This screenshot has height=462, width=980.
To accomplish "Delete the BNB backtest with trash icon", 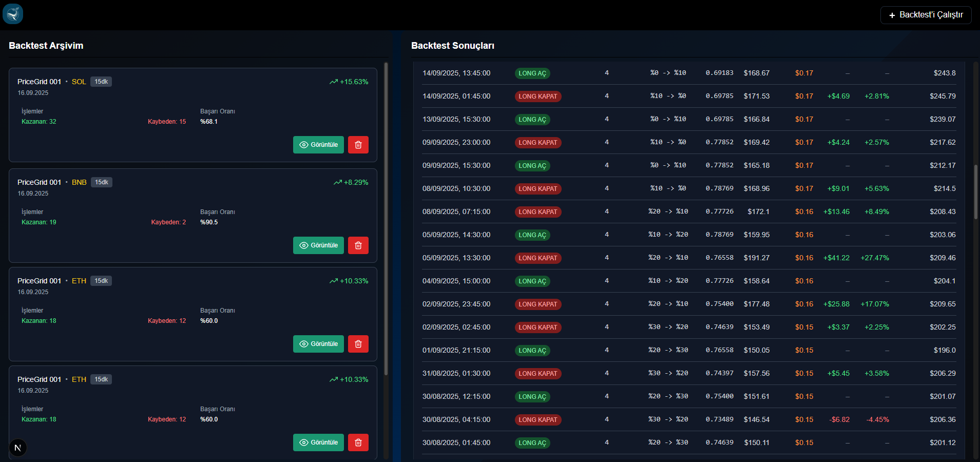I will pos(358,245).
